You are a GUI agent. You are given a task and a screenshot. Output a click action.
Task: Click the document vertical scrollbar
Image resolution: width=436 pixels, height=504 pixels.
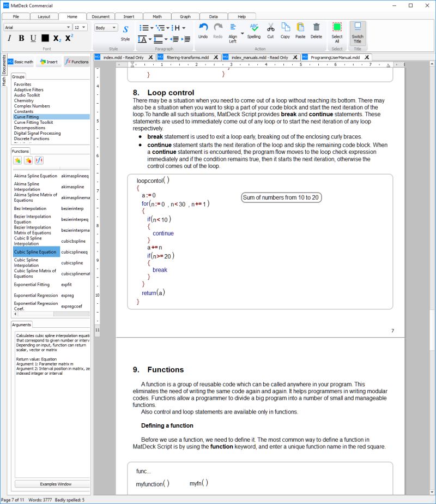click(432, 278)
